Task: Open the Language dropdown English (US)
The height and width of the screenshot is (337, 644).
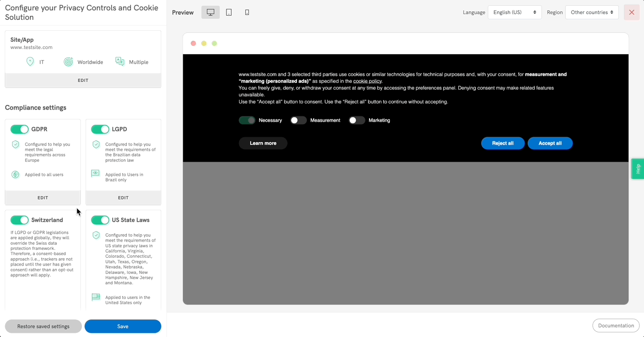Action: [514, 13]
